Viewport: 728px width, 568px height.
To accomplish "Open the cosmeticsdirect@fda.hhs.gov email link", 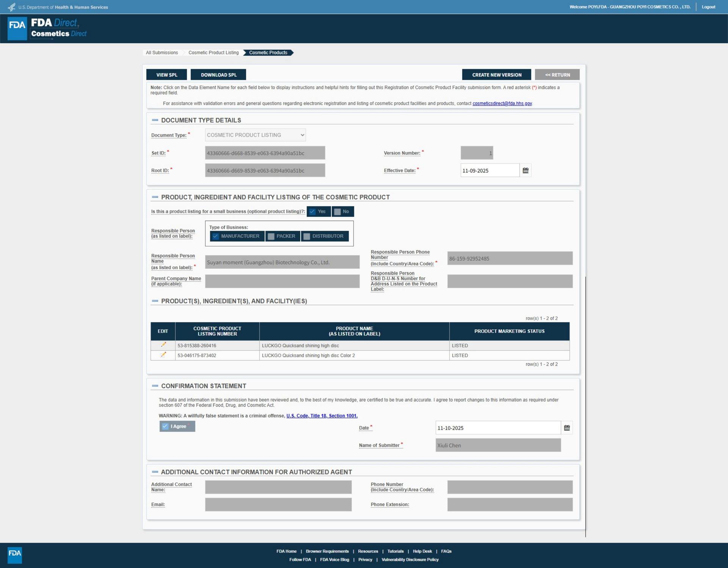I will [x=502, y=104].
